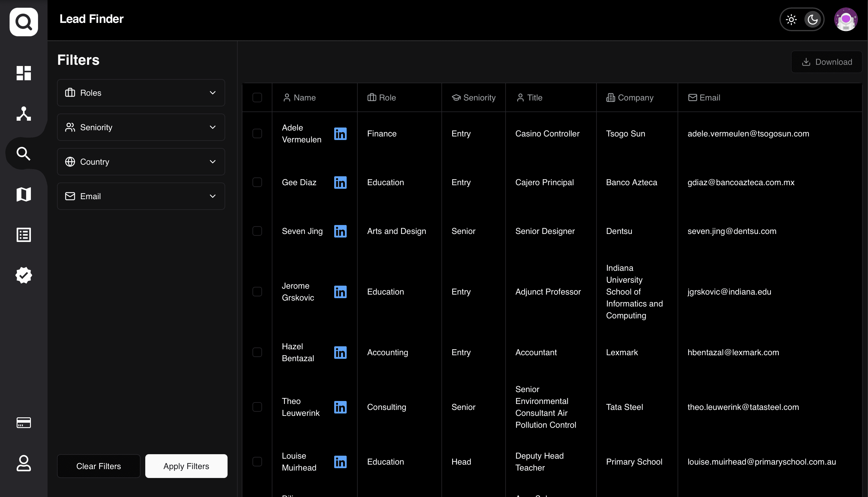The height and width of the screenshot is (497, 868).
Task: Open Adele Vermeulen's LinkedIn profile icon
Action: [x=340, y=133]
